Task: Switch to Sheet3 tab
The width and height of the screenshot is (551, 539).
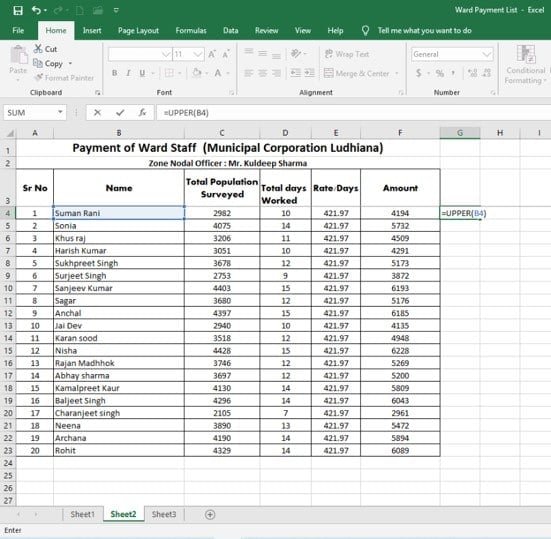Action: point(164,514)
